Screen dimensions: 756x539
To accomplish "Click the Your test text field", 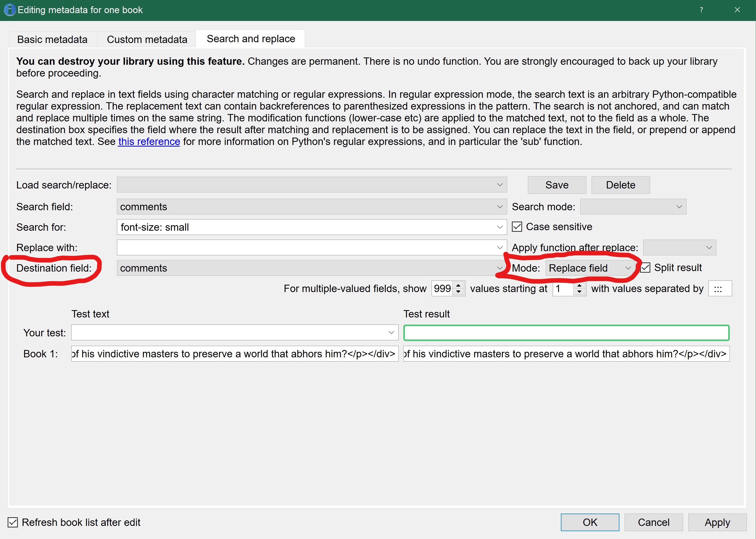I will point(229,333).
